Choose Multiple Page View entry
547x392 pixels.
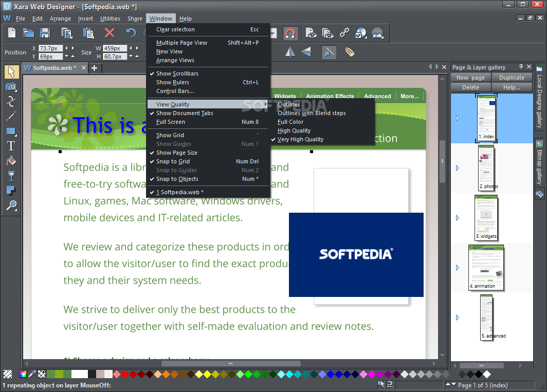(208, 43)
